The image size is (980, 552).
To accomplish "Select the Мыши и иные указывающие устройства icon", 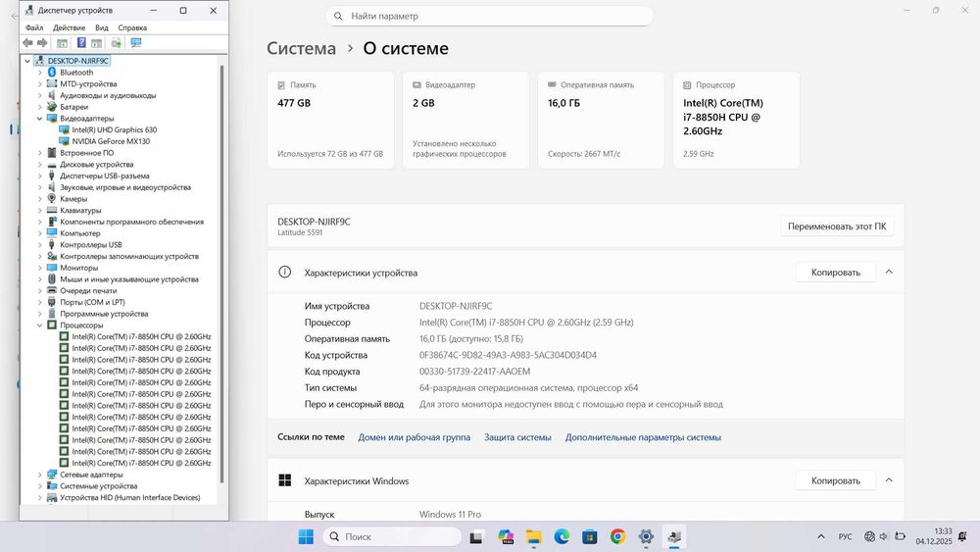I will click(52, 278).
